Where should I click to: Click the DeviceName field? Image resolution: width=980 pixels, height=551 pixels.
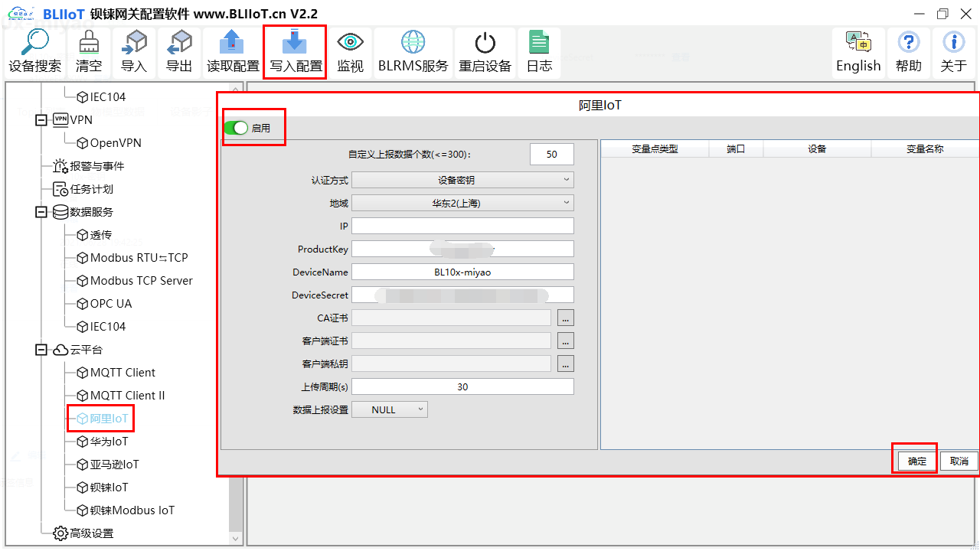pyautogui.click(x=462, y=272)
